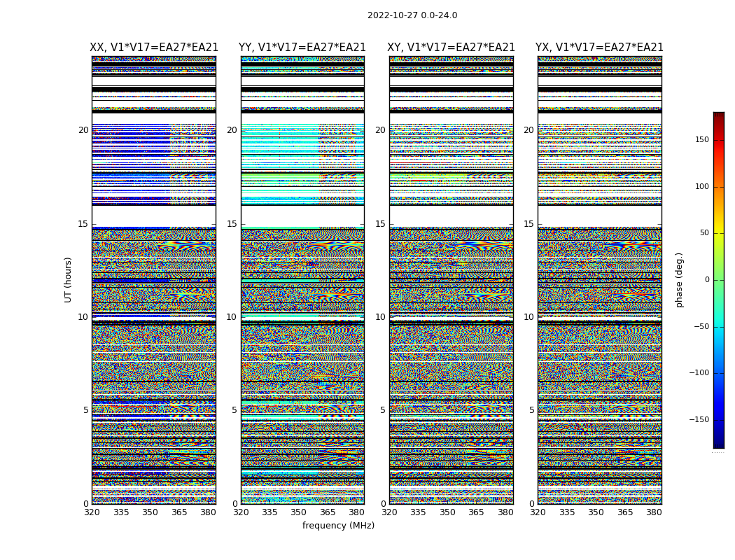Click the XX, V1*V17=EA27*EA21 panel title
735x560 pixels.
click(x=154, y=48)
